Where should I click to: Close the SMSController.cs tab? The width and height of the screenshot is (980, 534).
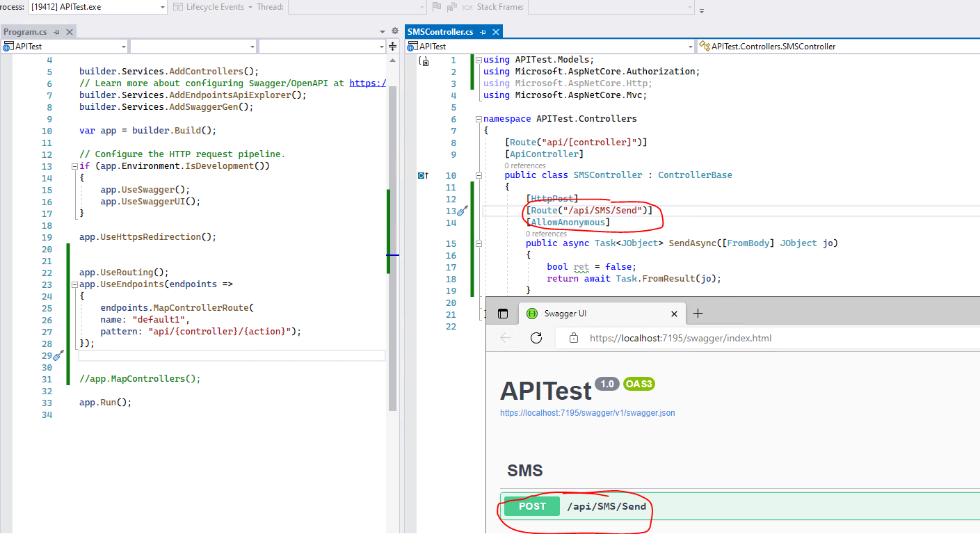[496, 32]
